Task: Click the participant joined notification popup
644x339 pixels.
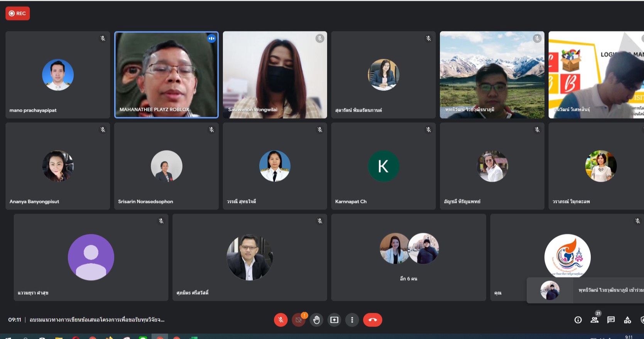Action: pyautogui.click(x=585, y=290)
